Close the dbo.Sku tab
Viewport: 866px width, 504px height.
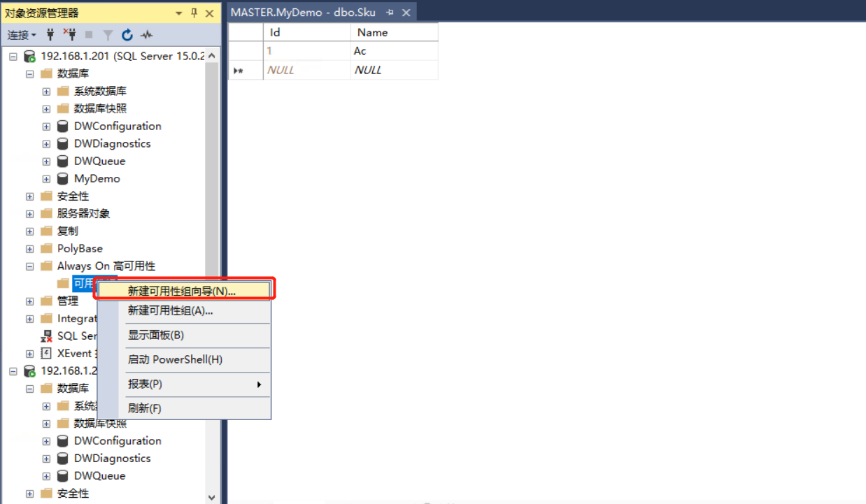pyautogui.click(x=406, y=13)
